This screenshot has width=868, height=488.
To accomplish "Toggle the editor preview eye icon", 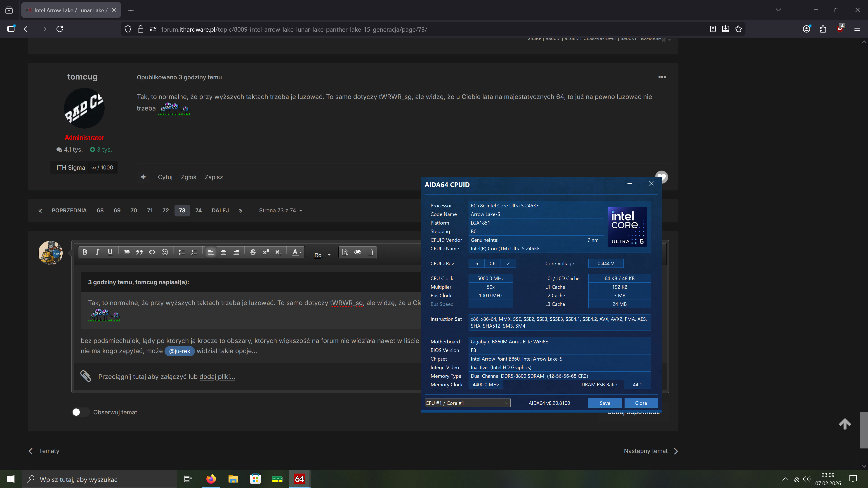I will [x=358, y=252].
